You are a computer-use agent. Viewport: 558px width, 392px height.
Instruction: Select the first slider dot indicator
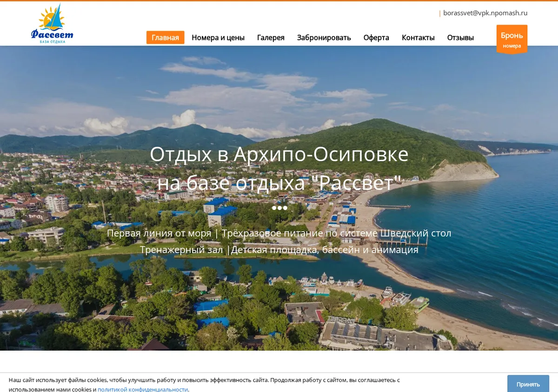[x=274, y=208]
